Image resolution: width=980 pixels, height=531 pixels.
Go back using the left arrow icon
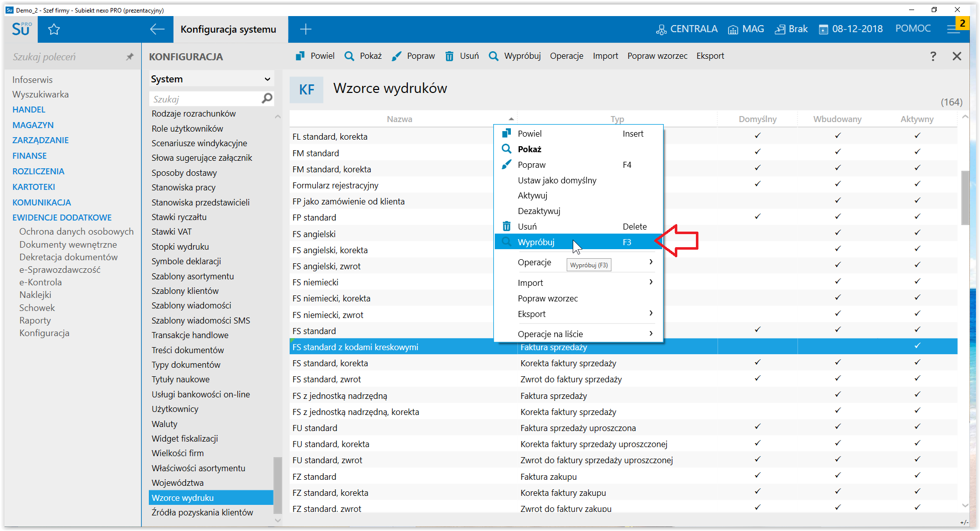tap(157, 29)
